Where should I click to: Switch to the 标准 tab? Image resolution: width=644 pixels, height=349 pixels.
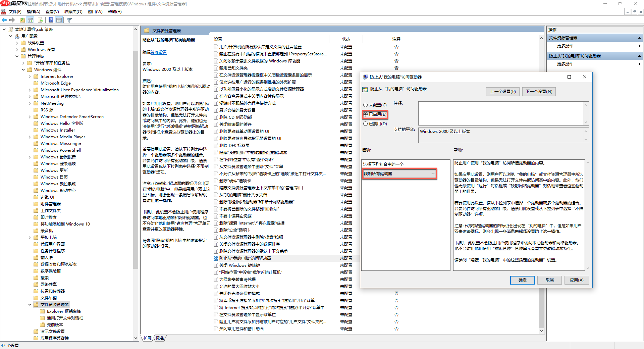coord(160,338)
